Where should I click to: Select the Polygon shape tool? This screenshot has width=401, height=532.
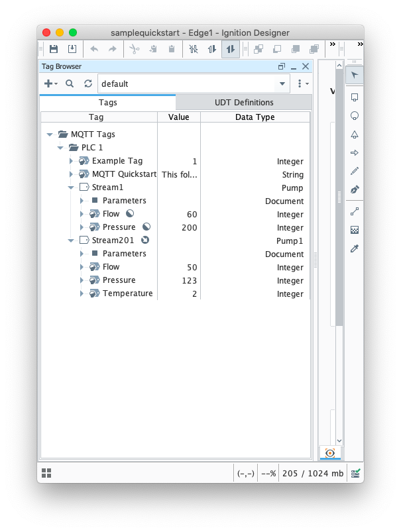pos(355,134)
